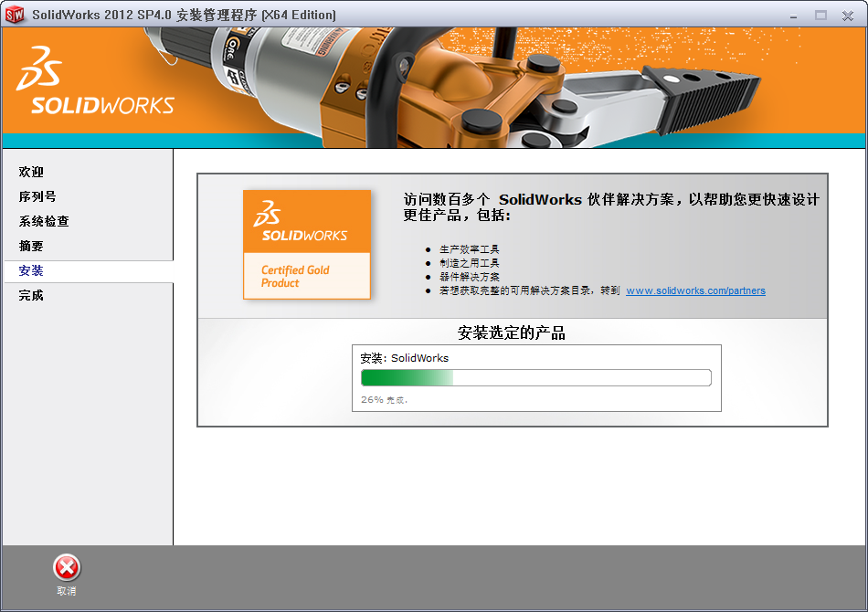Click the green installation progress bar

click(535, 378)
